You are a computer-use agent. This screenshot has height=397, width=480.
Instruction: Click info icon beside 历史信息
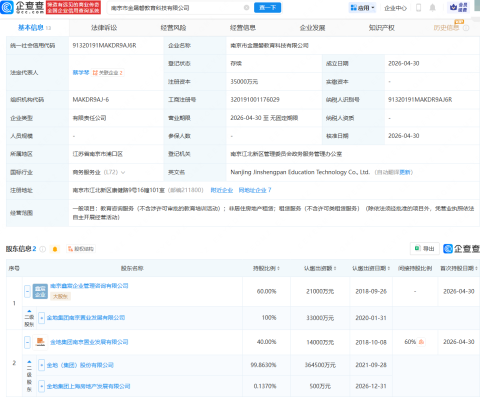click(466, 28)
